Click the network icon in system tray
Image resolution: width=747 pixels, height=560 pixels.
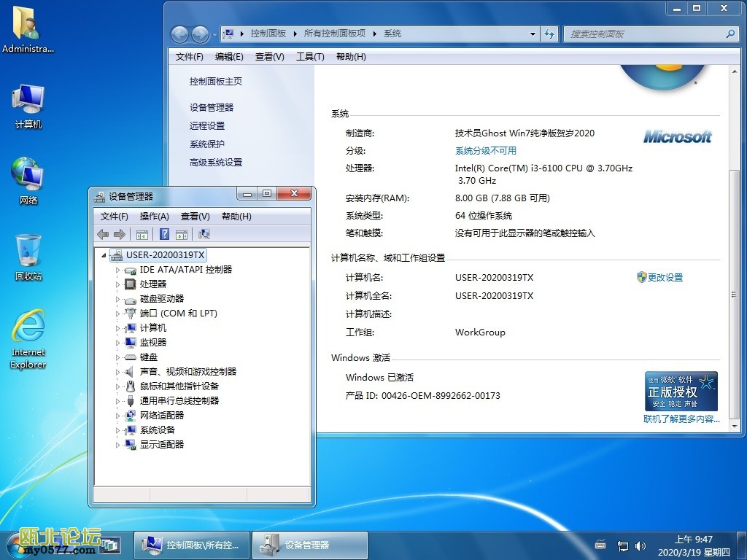pyautogui.click(x=623, y=545)
